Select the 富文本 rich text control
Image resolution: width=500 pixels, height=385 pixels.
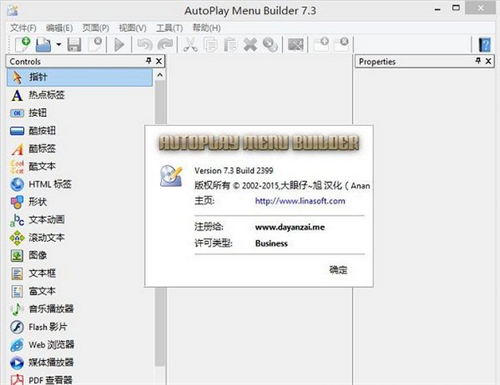pos(80,291)
